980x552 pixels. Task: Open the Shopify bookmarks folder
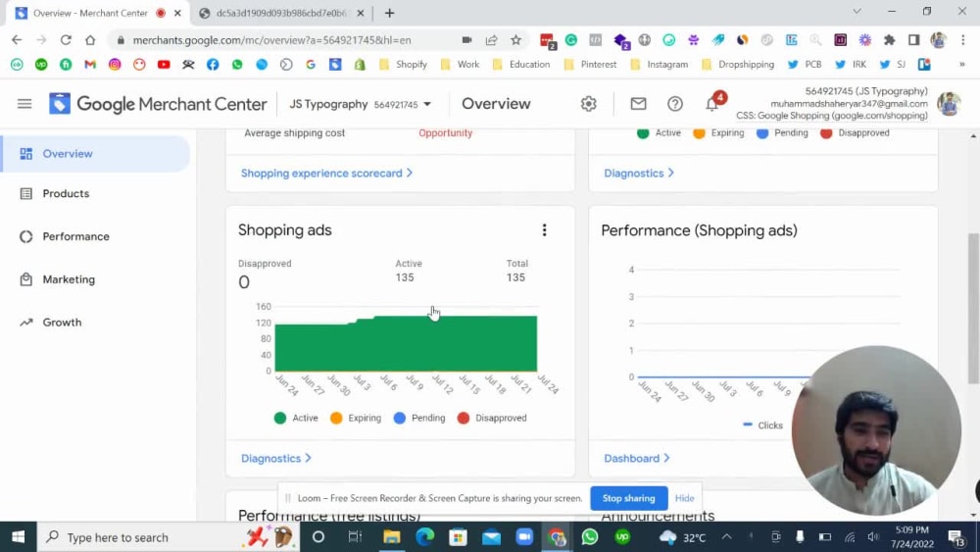(x=403, y=65)
